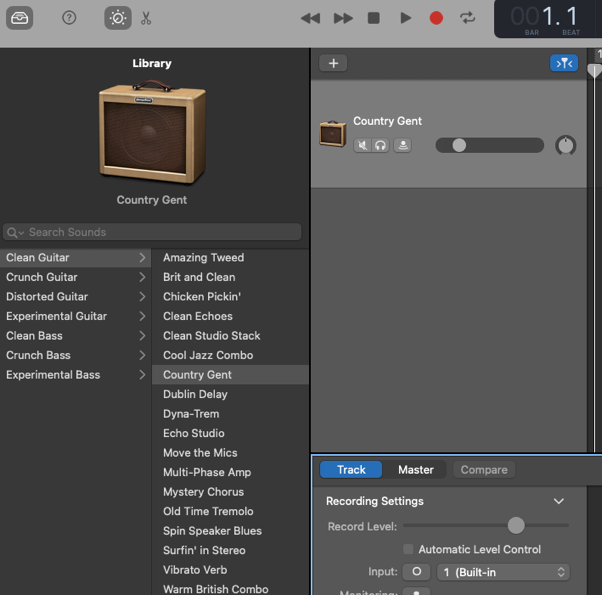Collapse the Recording Settings section
This screenshot has width=602, height=595.
[558, 501]
